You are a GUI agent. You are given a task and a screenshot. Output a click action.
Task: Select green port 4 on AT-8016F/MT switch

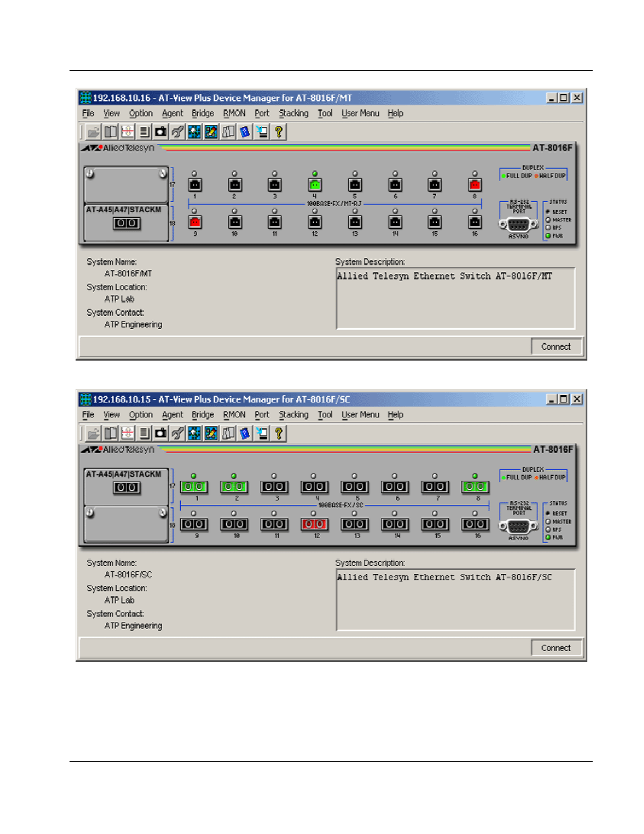tap(315, 184)
